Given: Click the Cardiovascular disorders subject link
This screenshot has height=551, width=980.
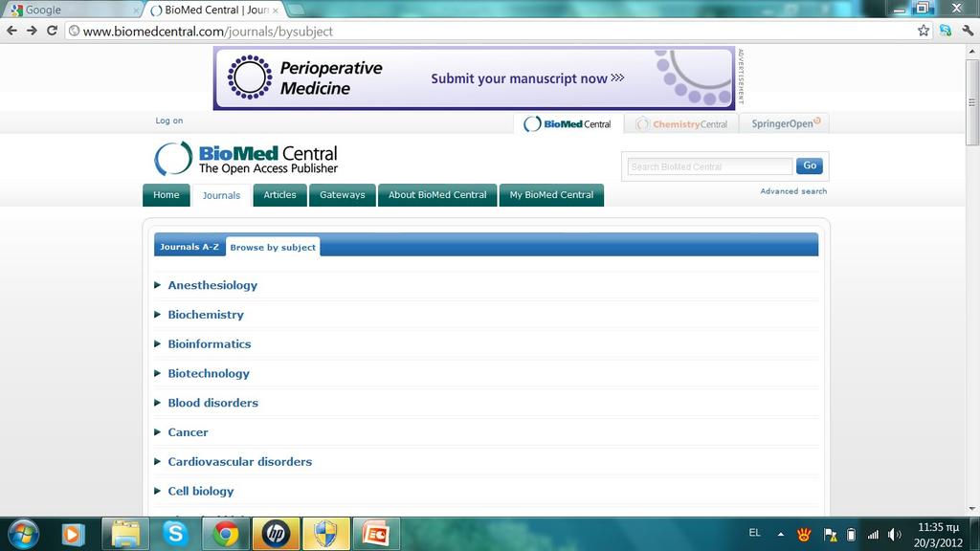Looking at the screenshot, I should pyautogui.click(x=240, y=462).
